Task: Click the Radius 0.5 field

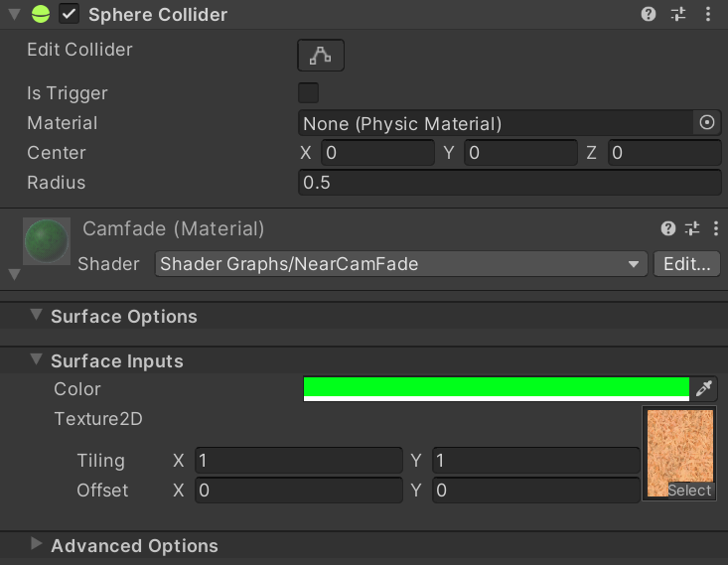Action: pyautogui.click(x=510, y=183)
